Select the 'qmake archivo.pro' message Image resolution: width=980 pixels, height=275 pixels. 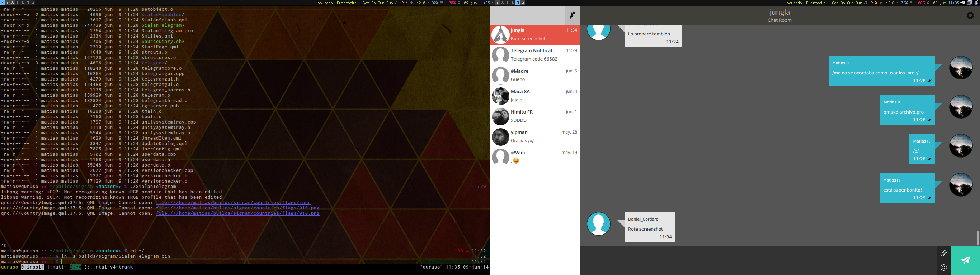(x=907, y=111)
